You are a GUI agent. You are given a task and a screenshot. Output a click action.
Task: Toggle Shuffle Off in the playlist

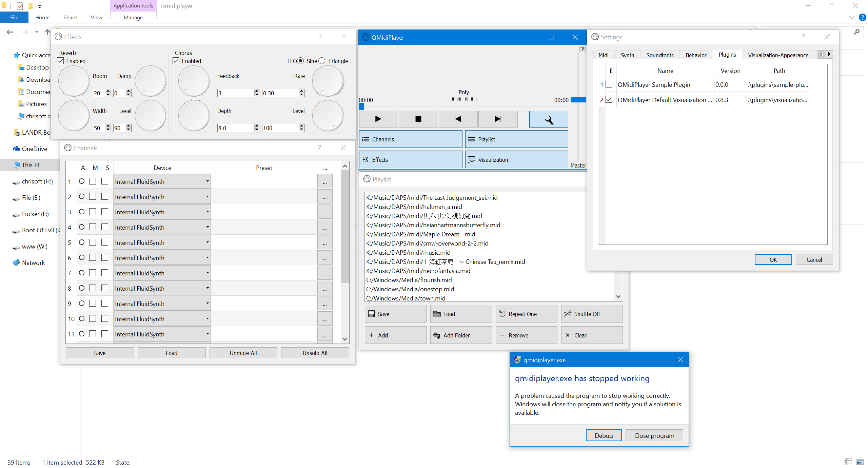[592, 314]
